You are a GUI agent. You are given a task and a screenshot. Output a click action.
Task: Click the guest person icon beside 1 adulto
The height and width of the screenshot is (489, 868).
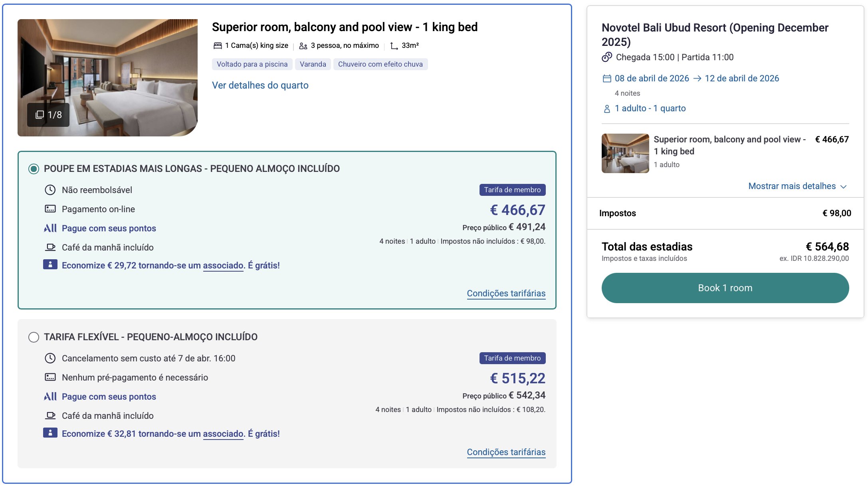click(x=607, y=109)
